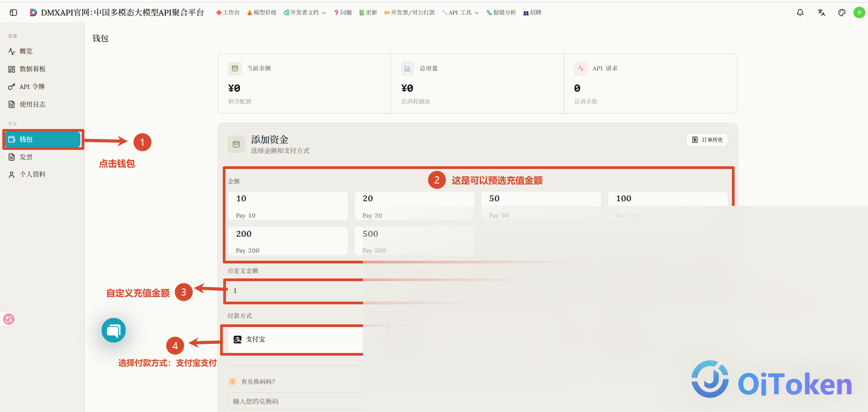
Task: Focus the 输入您的兑换码 input field
Action: [295, 401]
